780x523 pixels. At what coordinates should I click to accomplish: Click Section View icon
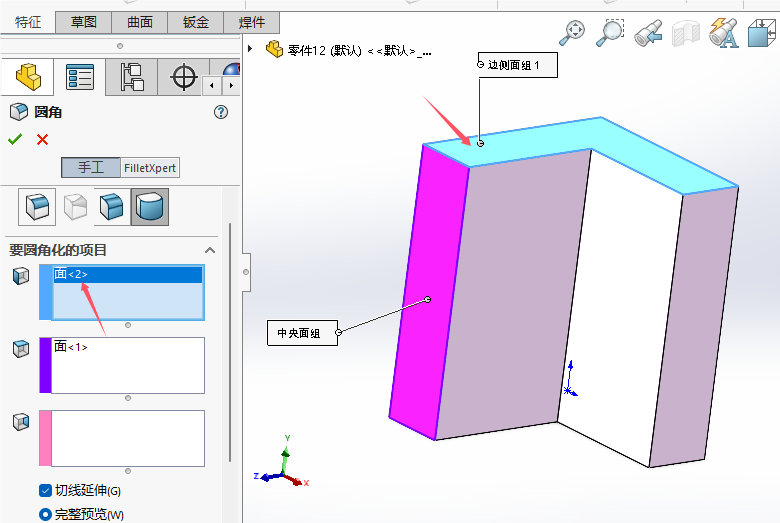(x=686, y=33)
